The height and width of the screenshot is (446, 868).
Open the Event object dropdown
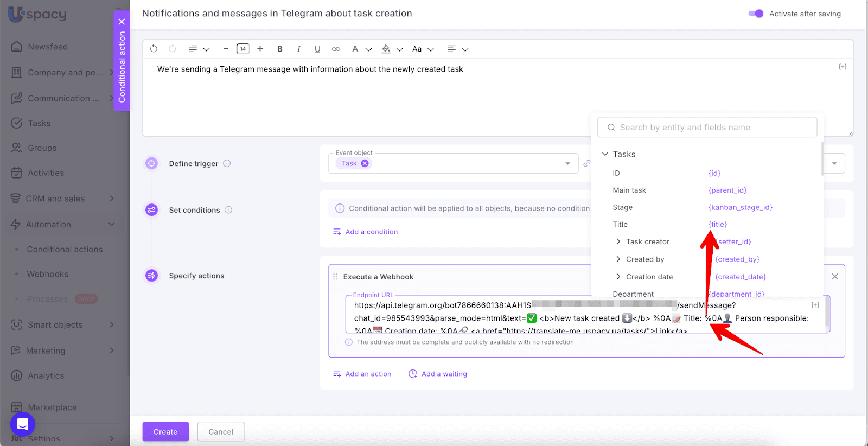567,163
